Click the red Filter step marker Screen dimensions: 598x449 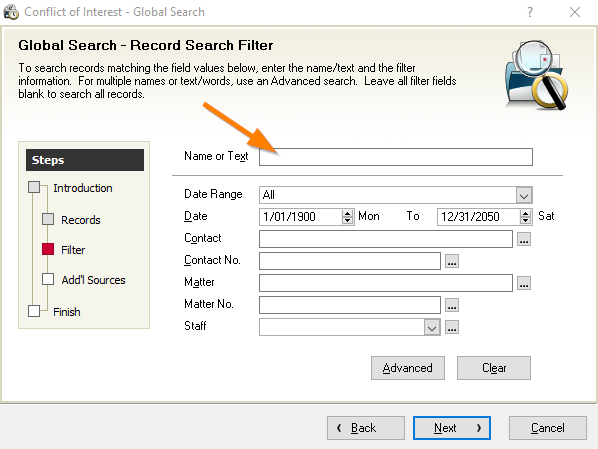[x=48, y=249]
